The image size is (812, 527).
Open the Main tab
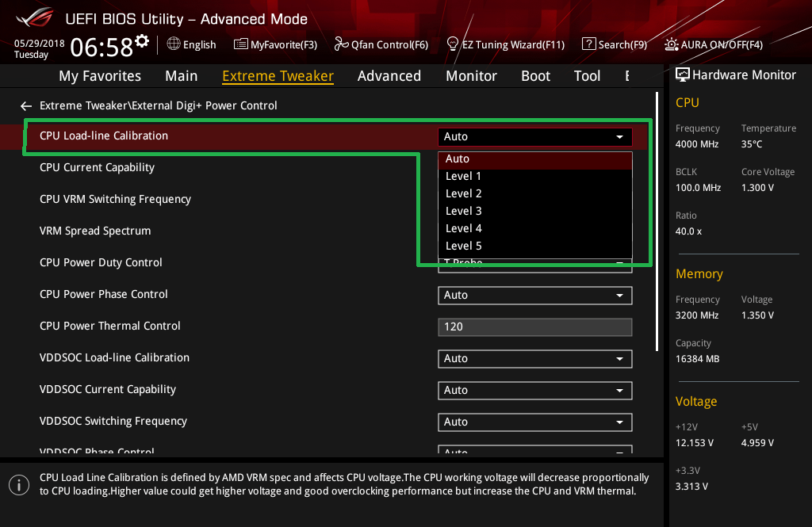tap(182, 76)
